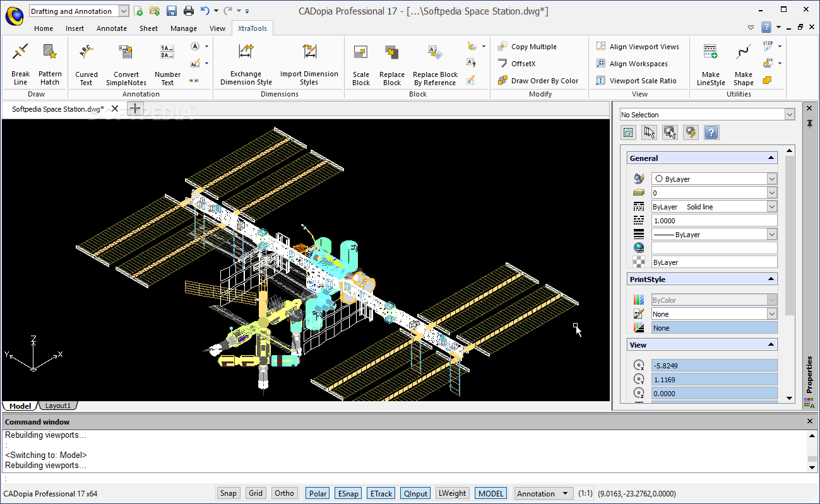Switch to the Layout1 sheet tab
This screenshot has height=504, width=820.
58,406
